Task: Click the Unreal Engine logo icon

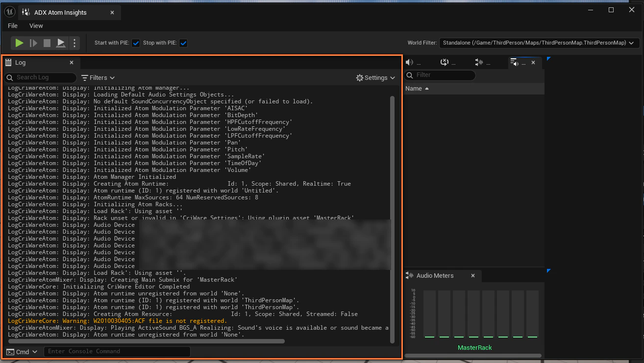Action: tap(9, 12)
